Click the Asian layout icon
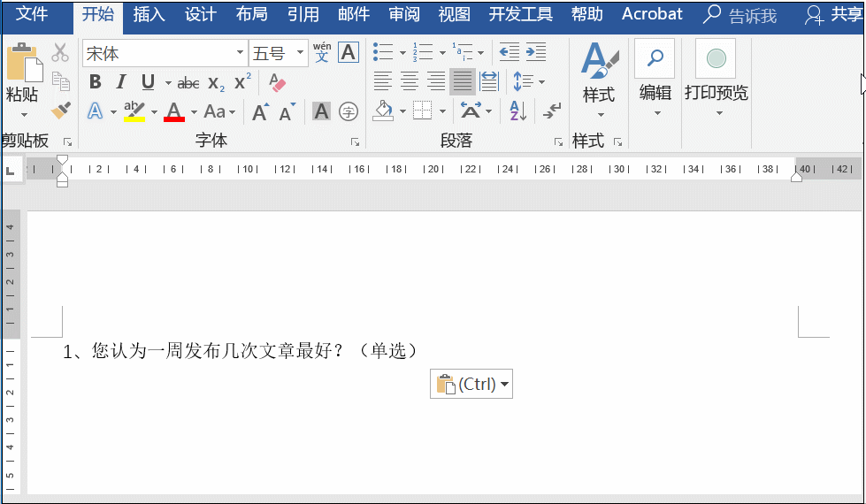Image resolution: width=866 pixels, height=504 pixels. [x=471, y=111]
